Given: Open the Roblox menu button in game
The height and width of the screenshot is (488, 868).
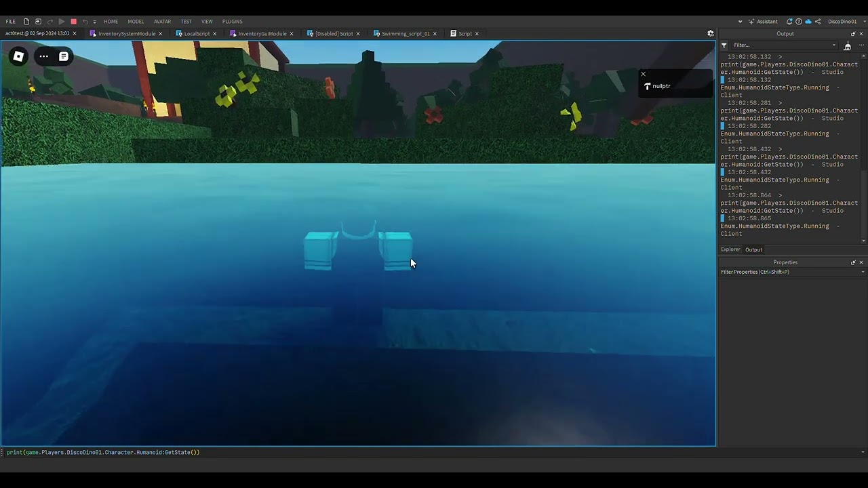Looking at the screenshot, I should pyautogui.click(x=18, y=56).
